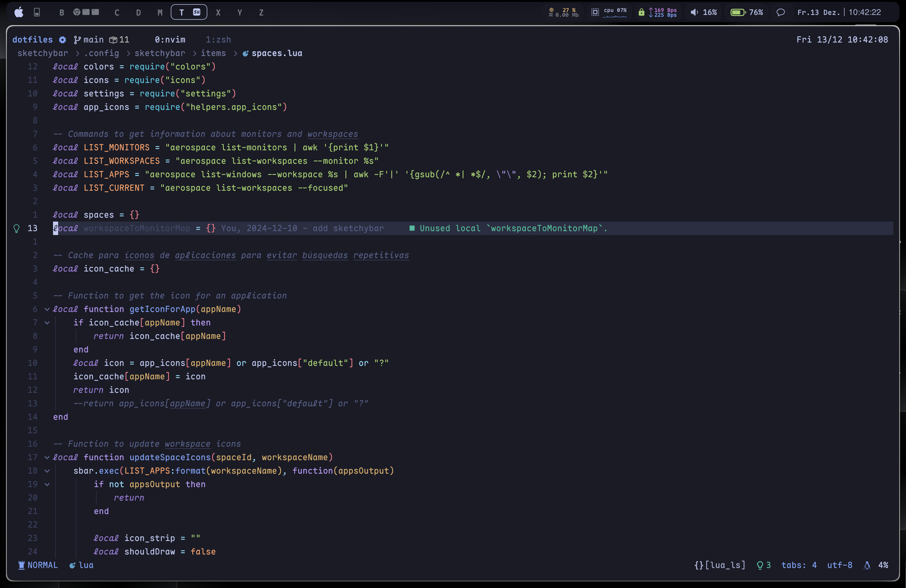Click the 'local icon_cache = {}' line

click(106, 269)
